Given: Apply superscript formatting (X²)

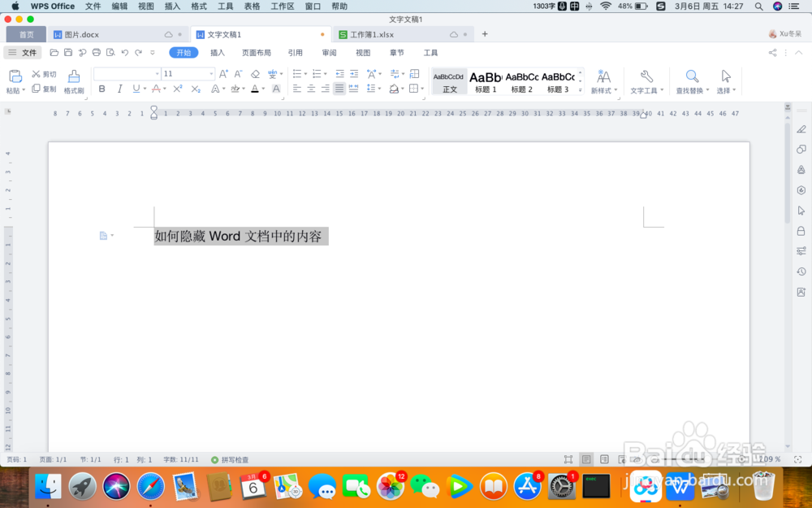Looking at the screenshot, I should pos(178,89).
